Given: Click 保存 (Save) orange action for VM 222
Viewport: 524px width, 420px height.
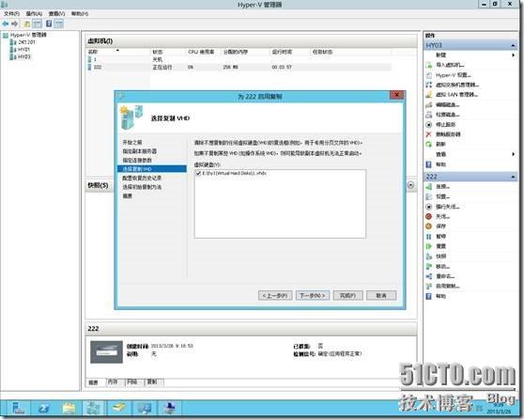Looking at the screenshot, I should click(x=440, y=226).
